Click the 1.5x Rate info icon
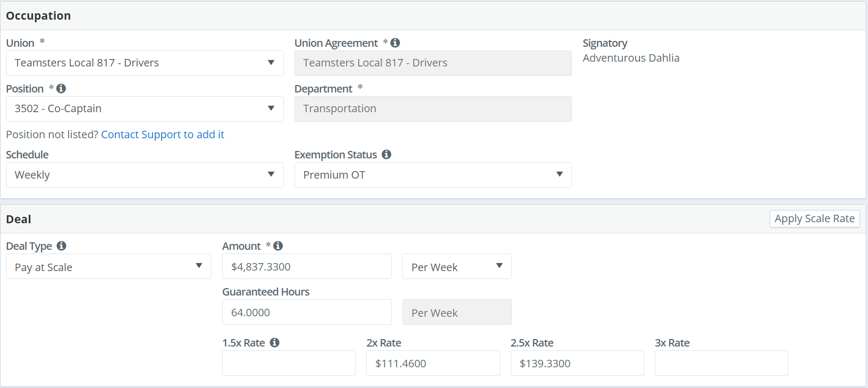 pyautogui.click(x=275, y=343)
